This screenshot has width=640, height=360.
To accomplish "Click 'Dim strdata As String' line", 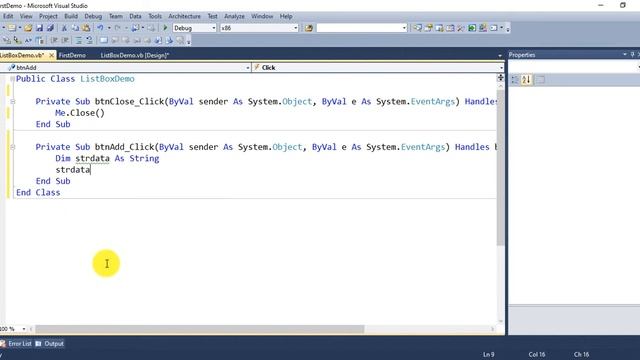I will point(107,158).
